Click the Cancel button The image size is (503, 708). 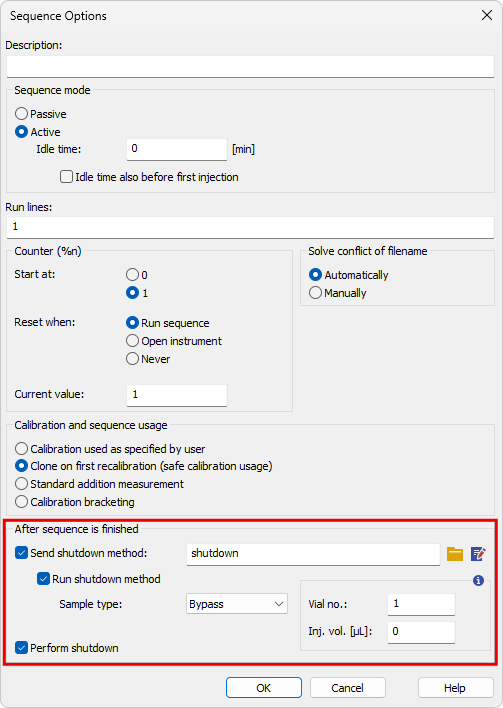[347, 688]
